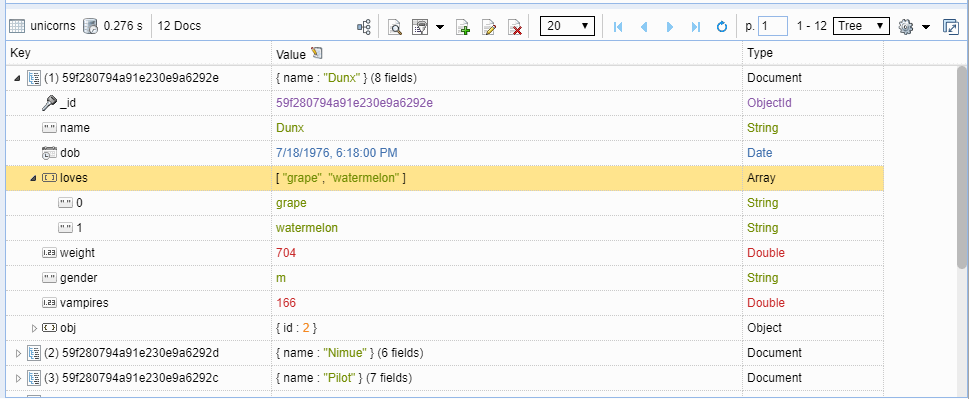Click the add document icon
This screenshot has height=399, width=969.
[463, 27]
